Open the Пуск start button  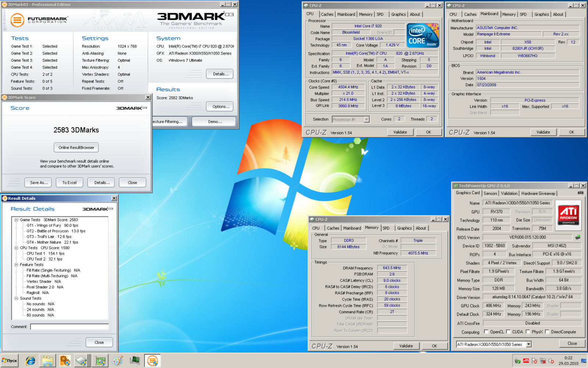(x=10, y=361)
